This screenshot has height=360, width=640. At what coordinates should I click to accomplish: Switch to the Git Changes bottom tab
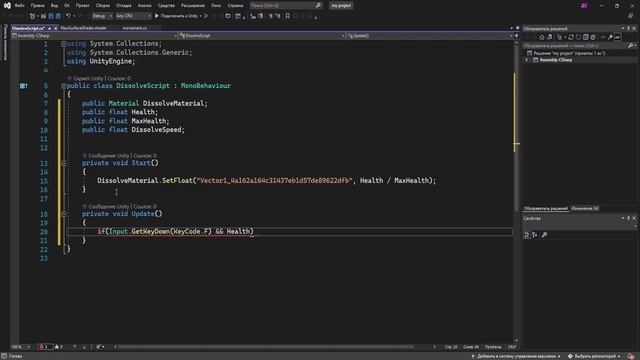coord(584,209)
